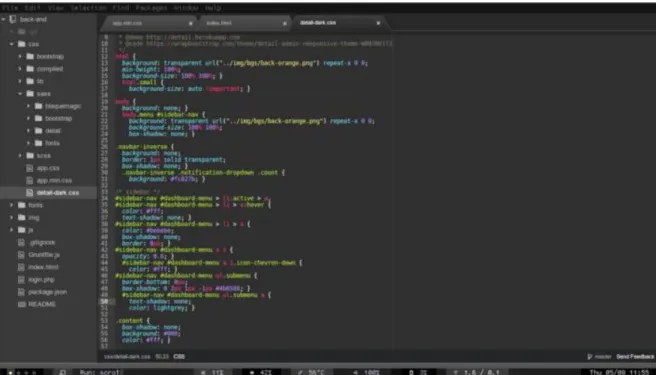Click the blaquemagic folder icon
Image resolution: width=656 pixels, height=375 pixels.
(38, 106)
